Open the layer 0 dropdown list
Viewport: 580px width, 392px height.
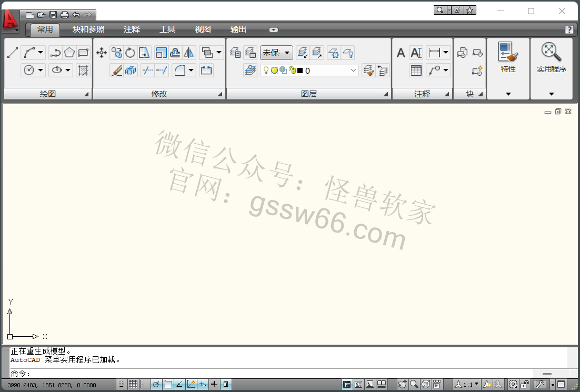pos(353,70)
